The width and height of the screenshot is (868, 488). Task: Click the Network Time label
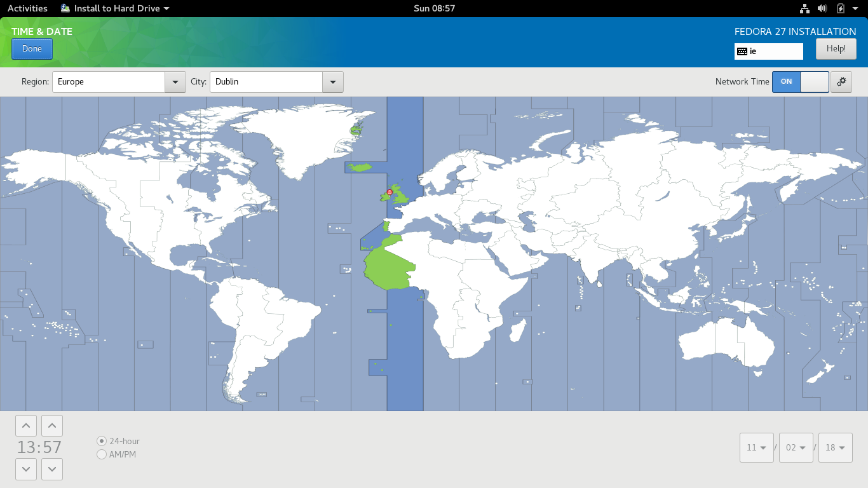click(x=742, y=81)
